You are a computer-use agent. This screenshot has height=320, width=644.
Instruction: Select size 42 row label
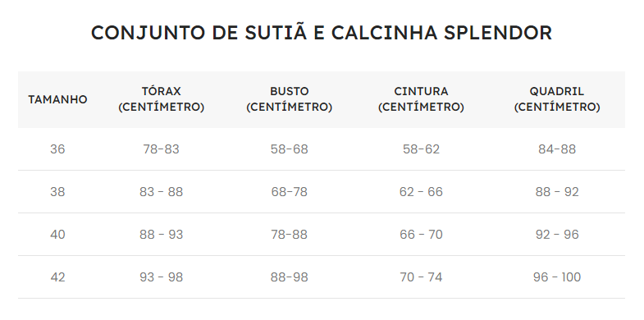pyautogui.click(x=57, y=277)
